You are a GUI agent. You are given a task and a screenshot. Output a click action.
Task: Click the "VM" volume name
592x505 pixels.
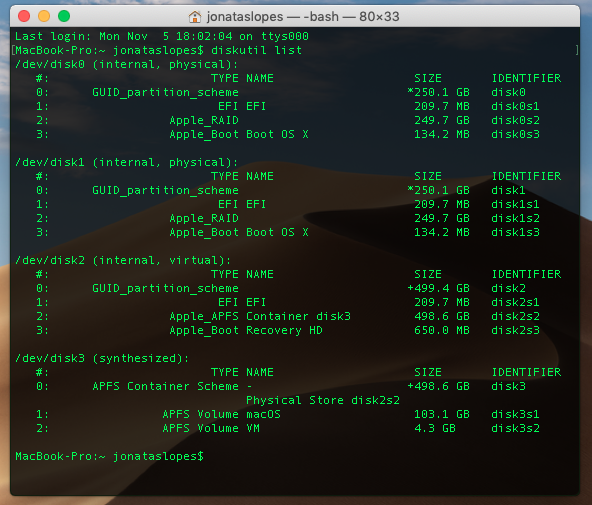pyautogui.click(x=253, y=428)
